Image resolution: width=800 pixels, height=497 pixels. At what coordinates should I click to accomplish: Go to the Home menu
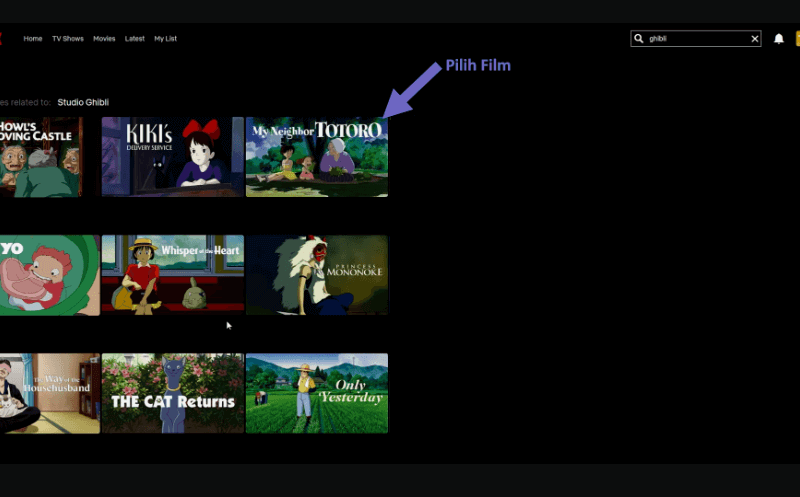pyautogui.click(x=33, y=39)
